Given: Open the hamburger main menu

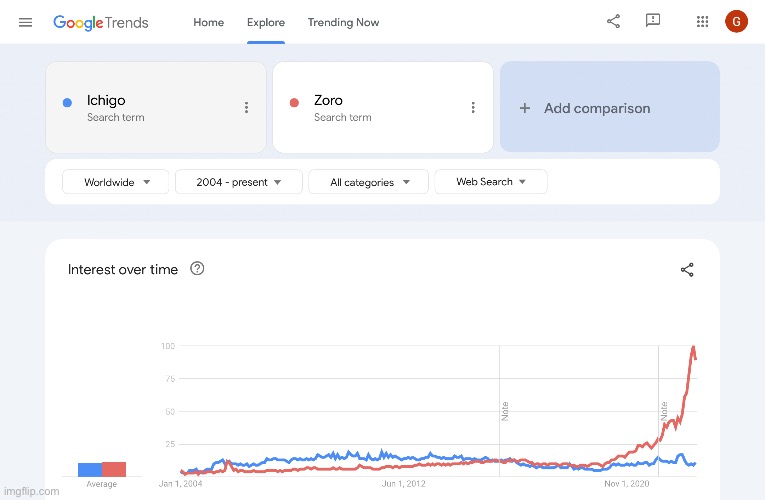Looking at the screenshot, I should (x=25, y=22).
